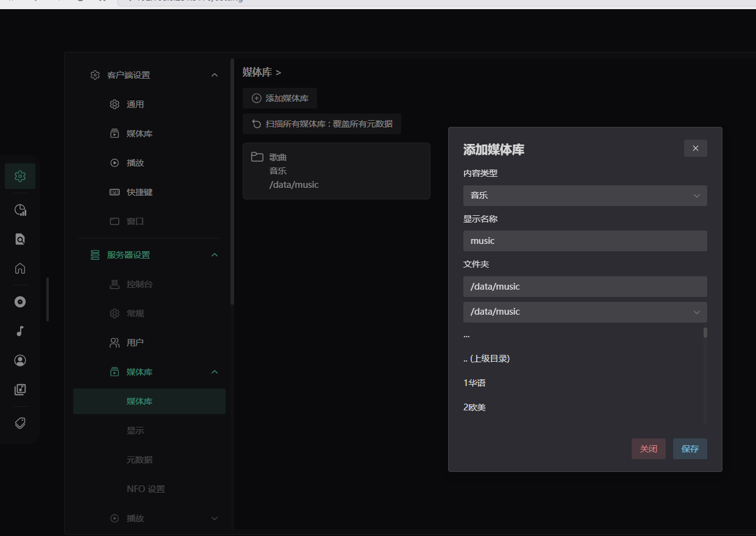
Task: Select 快捷键 in the settings menu
Action: 140,192
